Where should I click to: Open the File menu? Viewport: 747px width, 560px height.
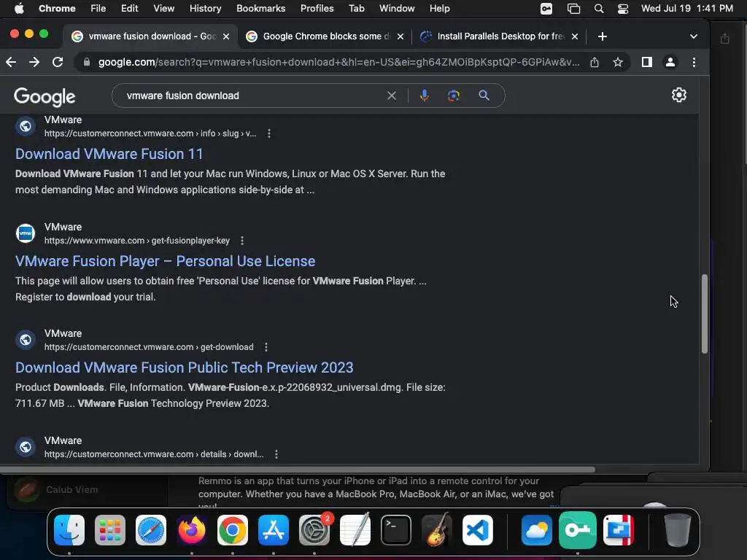(98, 9)
